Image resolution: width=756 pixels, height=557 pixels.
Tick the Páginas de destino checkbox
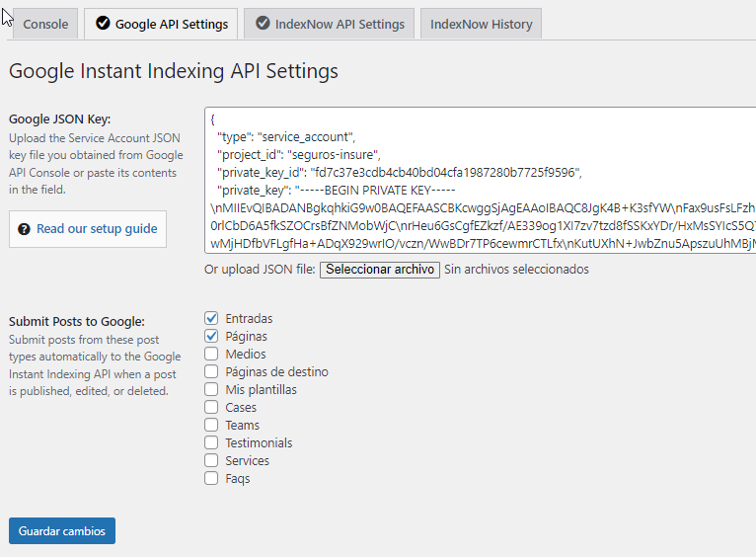click(211, 371)
